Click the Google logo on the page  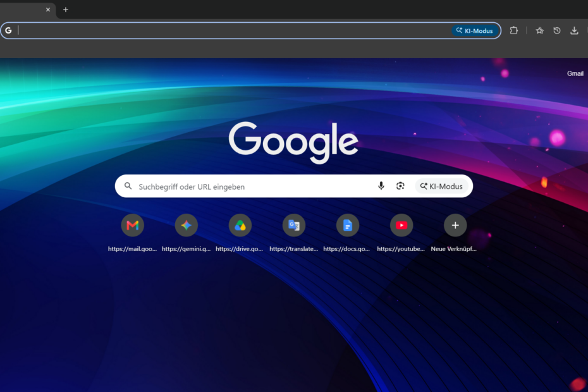coord(293,142)
